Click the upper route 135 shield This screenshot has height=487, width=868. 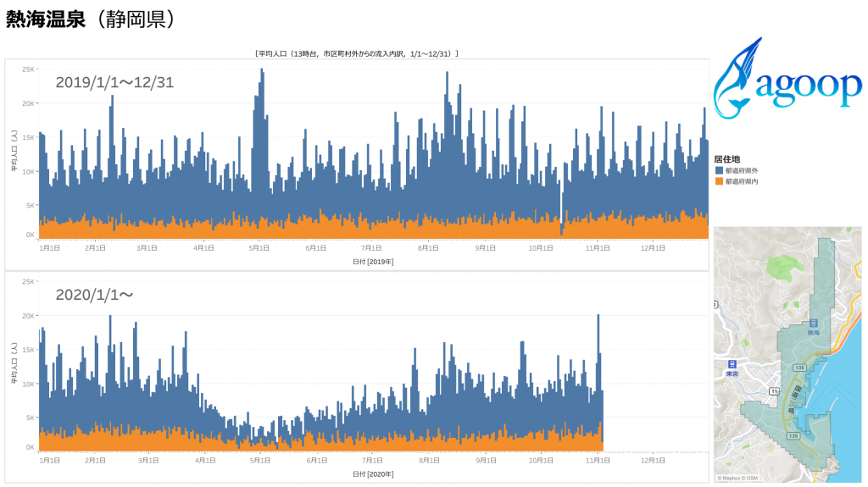[798, 368]
